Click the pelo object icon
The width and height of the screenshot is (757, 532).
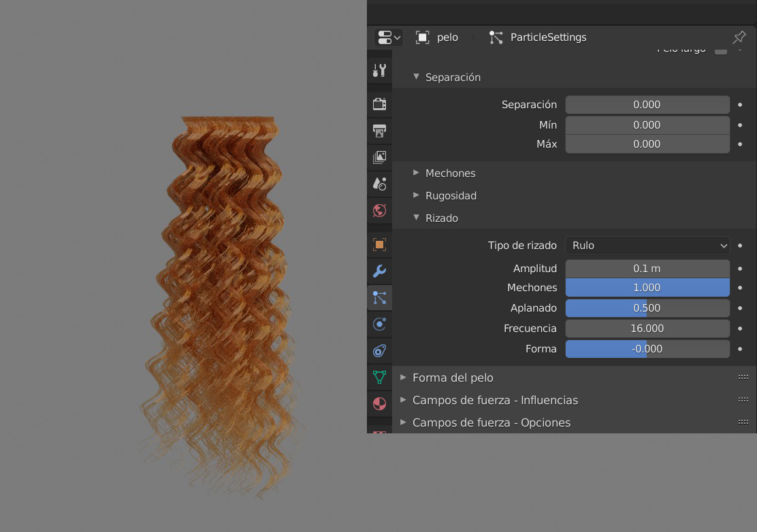pyautogui.click(x=423, y=37)
